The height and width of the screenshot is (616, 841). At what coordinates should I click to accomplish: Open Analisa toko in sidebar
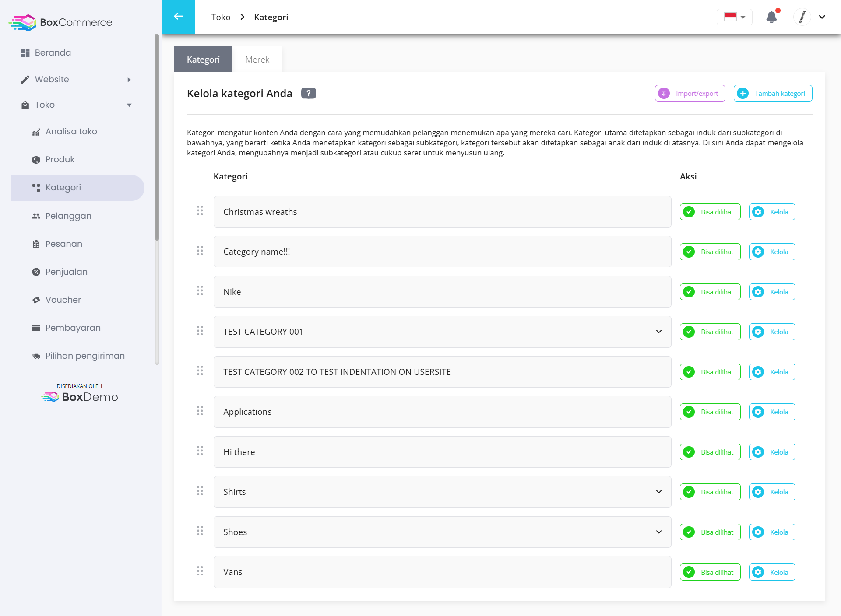[77, 131]
